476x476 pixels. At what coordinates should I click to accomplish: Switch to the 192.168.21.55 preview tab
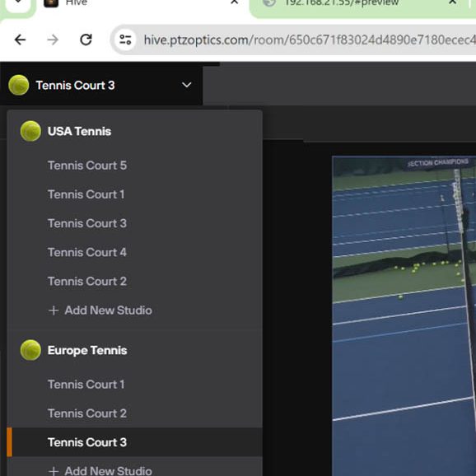tap(358, 3)
